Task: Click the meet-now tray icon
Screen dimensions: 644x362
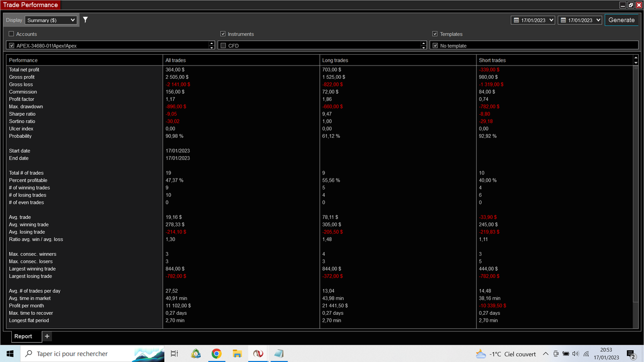Action: coord(556,353)
